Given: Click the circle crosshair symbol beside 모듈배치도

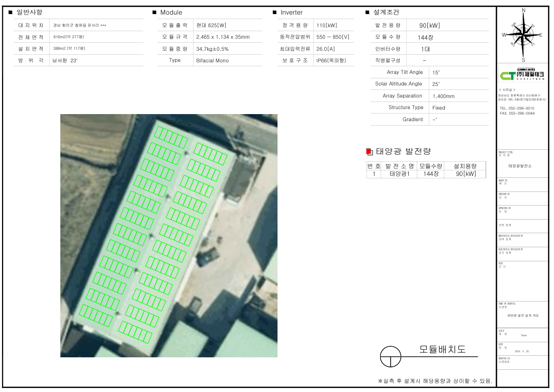Looking at the screenshot, I should point(391,357).
